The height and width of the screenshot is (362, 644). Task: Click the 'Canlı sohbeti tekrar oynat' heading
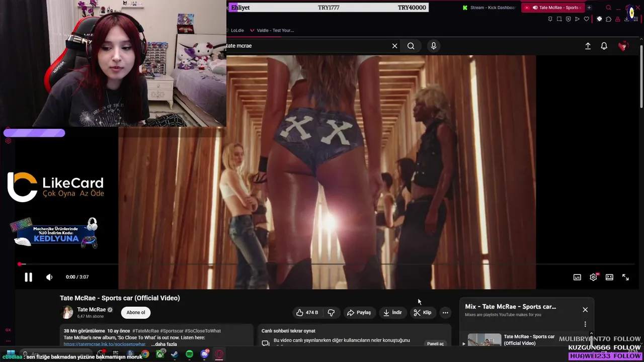pyautogui.click(x=288, y=331)
